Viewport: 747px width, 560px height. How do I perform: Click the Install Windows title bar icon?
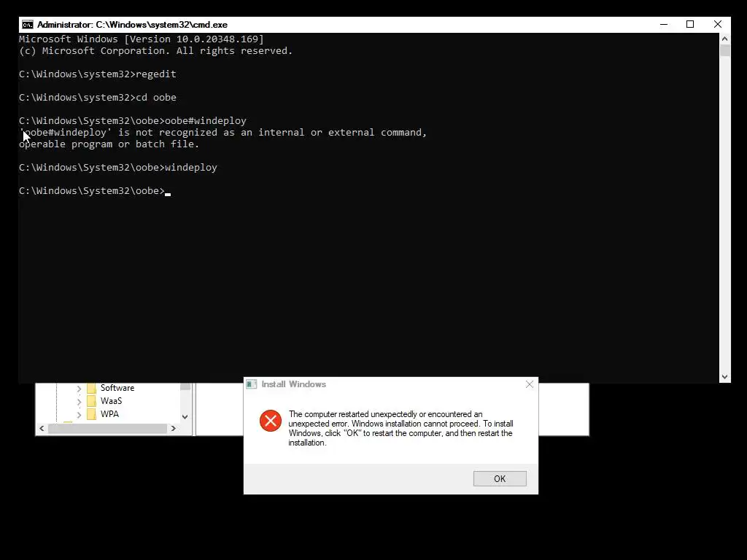(252, 384)
